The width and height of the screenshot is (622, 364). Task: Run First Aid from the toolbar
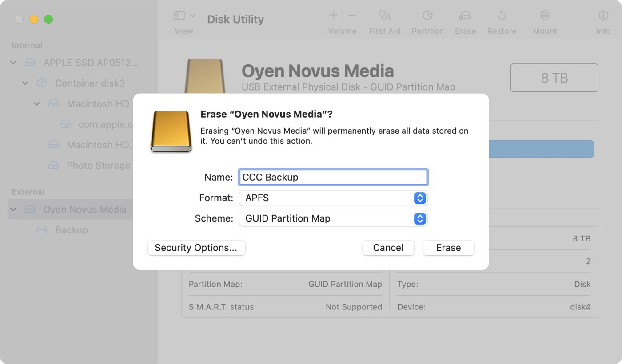[x=385, y=16]
